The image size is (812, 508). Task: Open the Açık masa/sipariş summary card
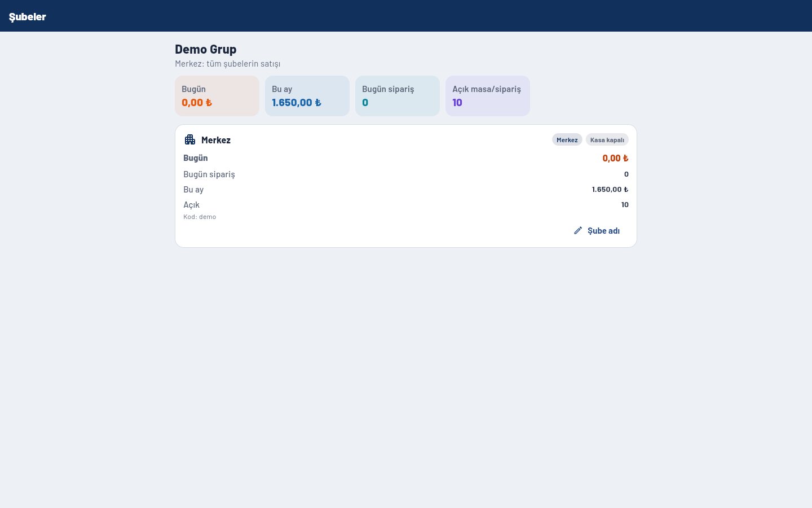point(488,96)
